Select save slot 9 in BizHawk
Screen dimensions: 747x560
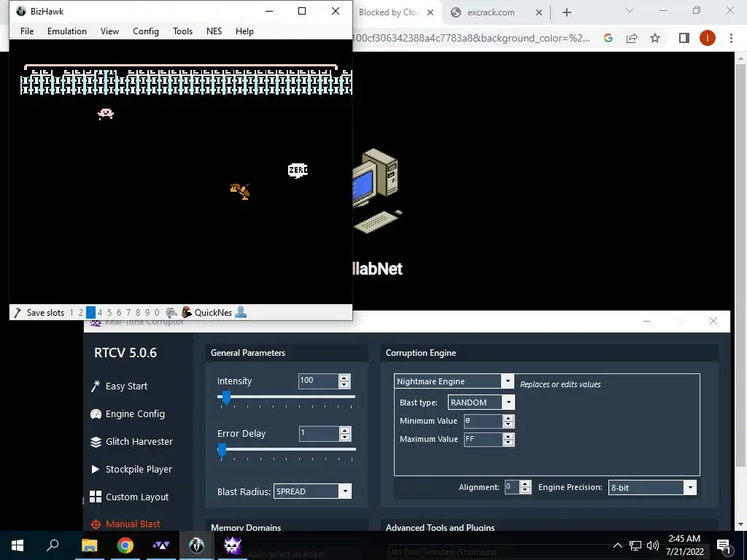click(147, 313)
